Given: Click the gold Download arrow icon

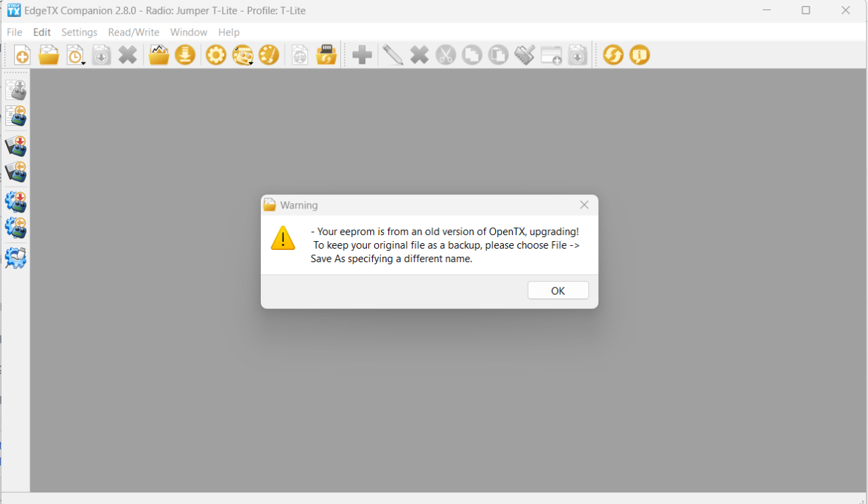Looking at the screenshot, I should pos(185,55).
